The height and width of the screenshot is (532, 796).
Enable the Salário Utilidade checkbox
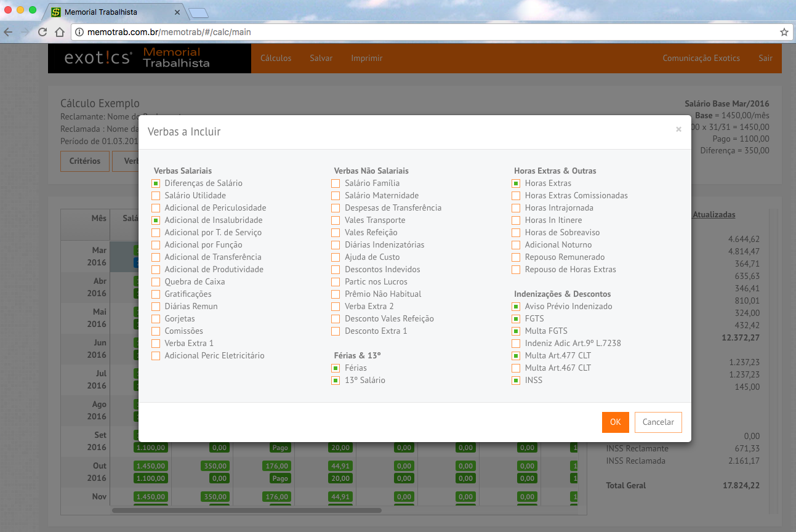tap(156, 196)
